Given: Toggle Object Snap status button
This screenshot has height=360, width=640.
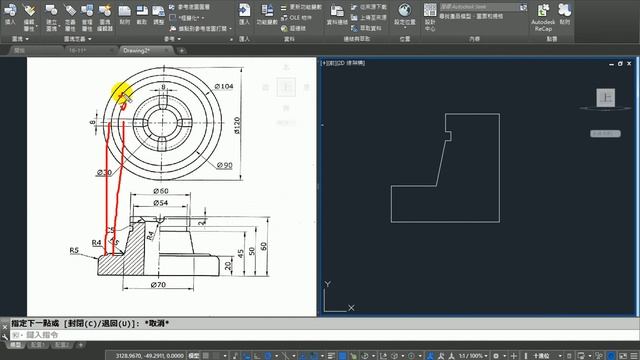Looking at the screenshot, I should 313,356.
